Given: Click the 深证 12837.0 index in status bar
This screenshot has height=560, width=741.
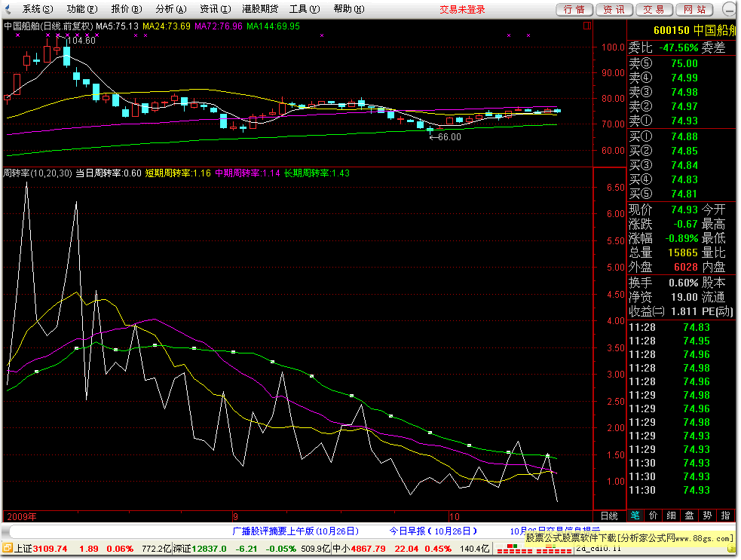Looking at the screenshot, I should 200,549.
